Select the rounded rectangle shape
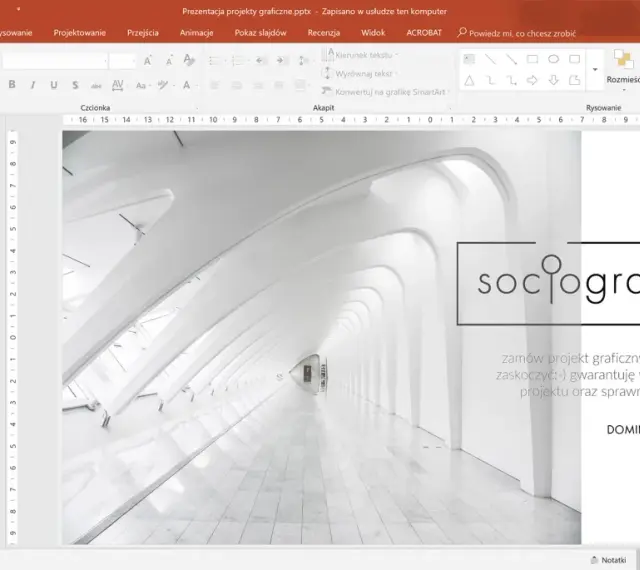640x570 pixels. [x=575, y=59]
